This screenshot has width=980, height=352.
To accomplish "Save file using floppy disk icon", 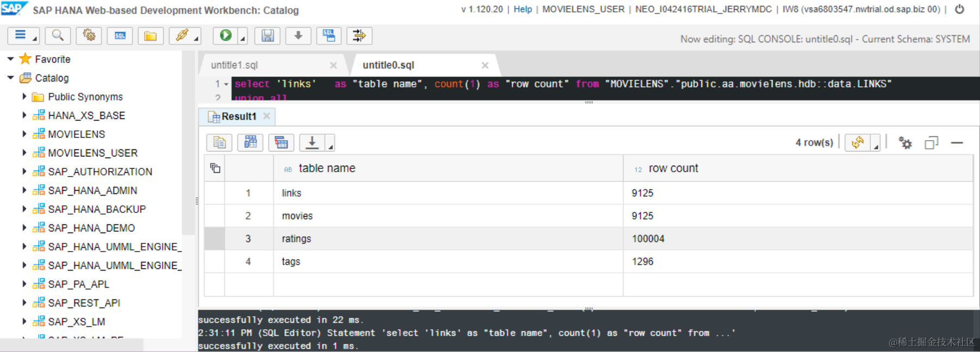I will coord(267,35).
